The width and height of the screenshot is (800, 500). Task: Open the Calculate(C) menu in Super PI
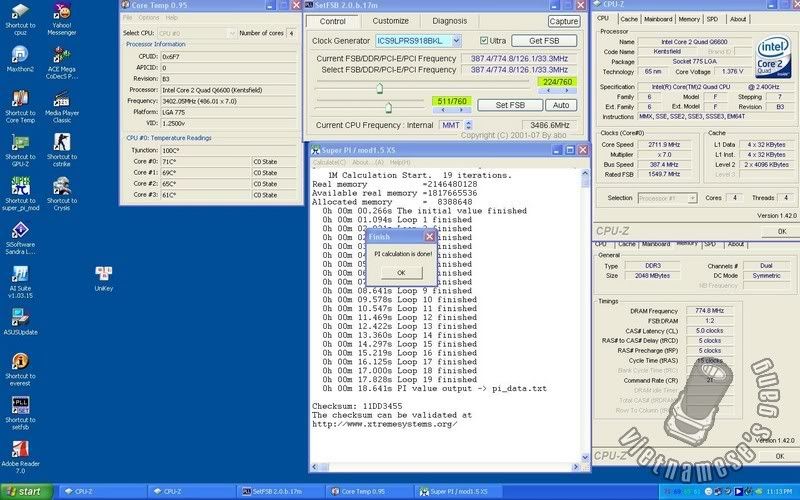(x=329, y=162)
